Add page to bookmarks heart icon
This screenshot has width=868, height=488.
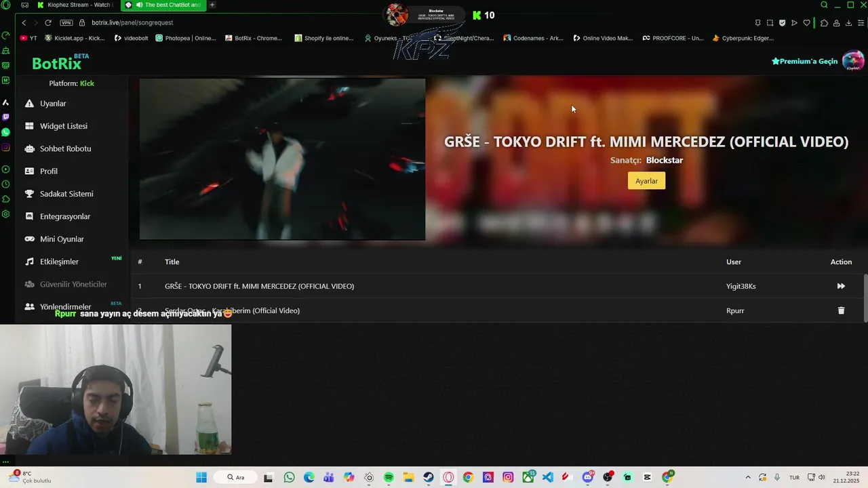(806, 22)
